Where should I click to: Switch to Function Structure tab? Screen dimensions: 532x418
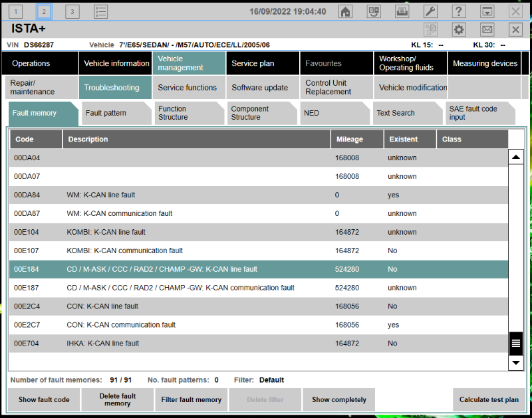[189, 113]
